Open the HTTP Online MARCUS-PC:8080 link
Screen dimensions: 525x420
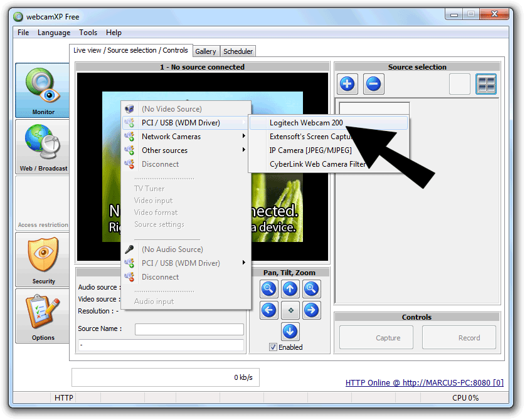click(424, 382)
